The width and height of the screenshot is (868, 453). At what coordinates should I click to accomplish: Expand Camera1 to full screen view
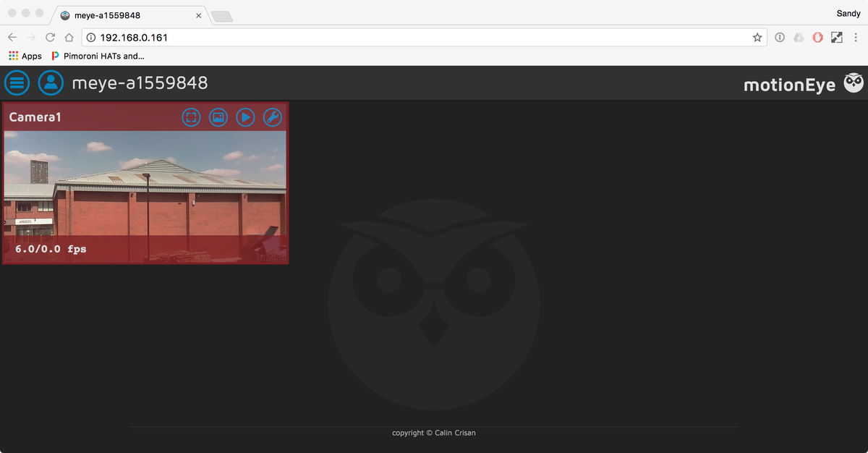tap(190, 117)
